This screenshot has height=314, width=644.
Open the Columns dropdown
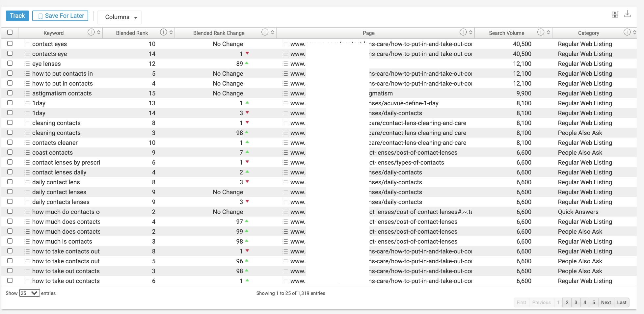click(120, 17)
